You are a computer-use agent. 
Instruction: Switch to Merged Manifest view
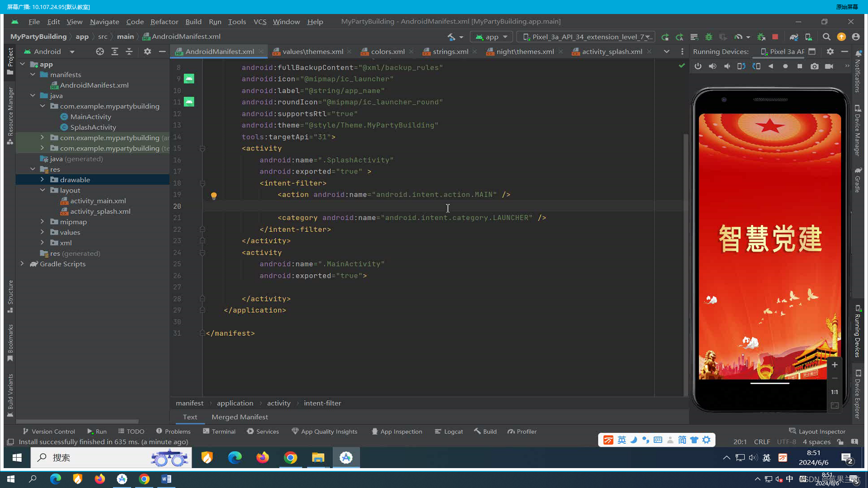coord(240,417)
